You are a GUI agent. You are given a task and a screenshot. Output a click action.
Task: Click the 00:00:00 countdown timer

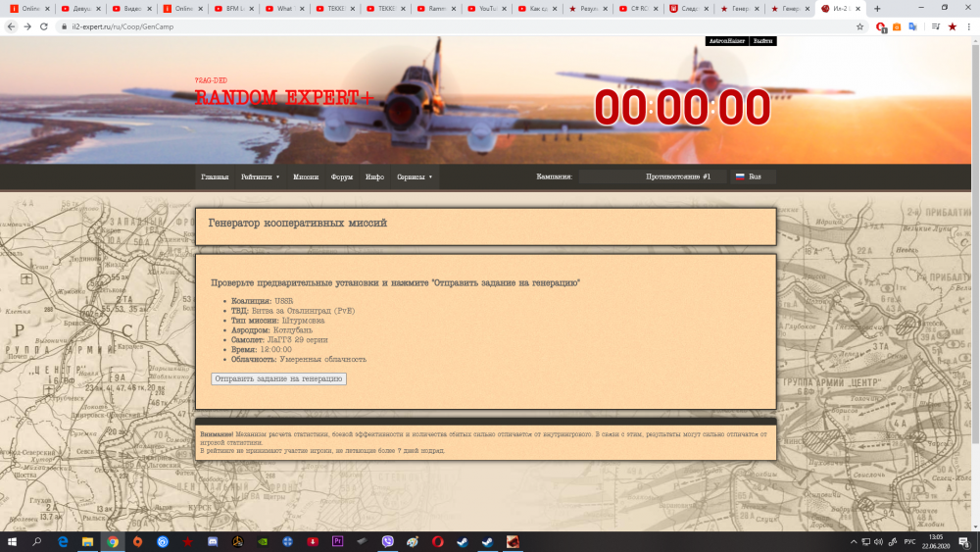tap(682, 108)
